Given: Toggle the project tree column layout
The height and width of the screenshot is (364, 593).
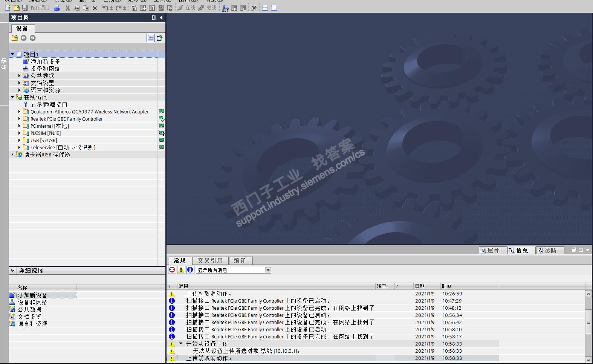Looking at the screenshot, I should [154, 17].
